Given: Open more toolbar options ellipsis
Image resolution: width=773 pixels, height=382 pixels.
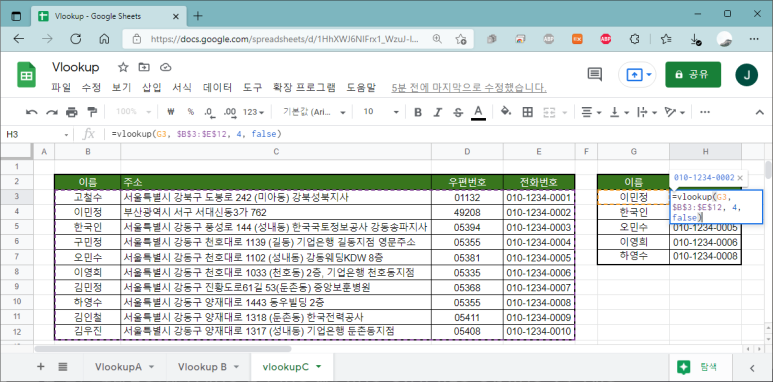Looking at the screenshot, I should [705, 112].
